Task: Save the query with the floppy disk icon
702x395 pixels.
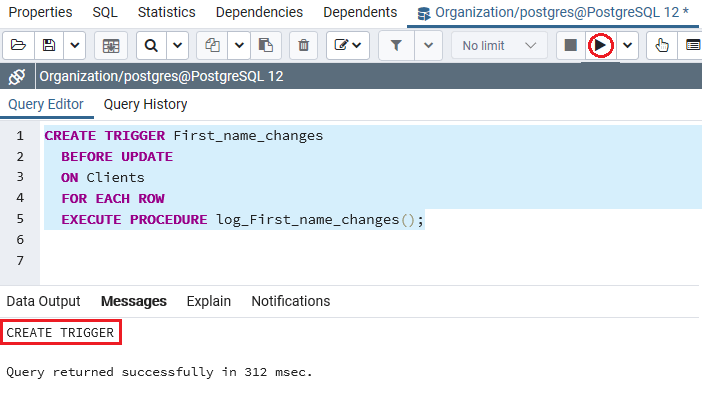Action: (49, 45)
